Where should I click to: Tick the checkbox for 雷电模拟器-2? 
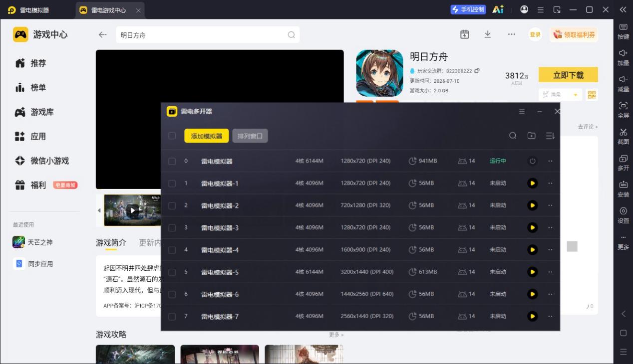click(x=172, y=205)
